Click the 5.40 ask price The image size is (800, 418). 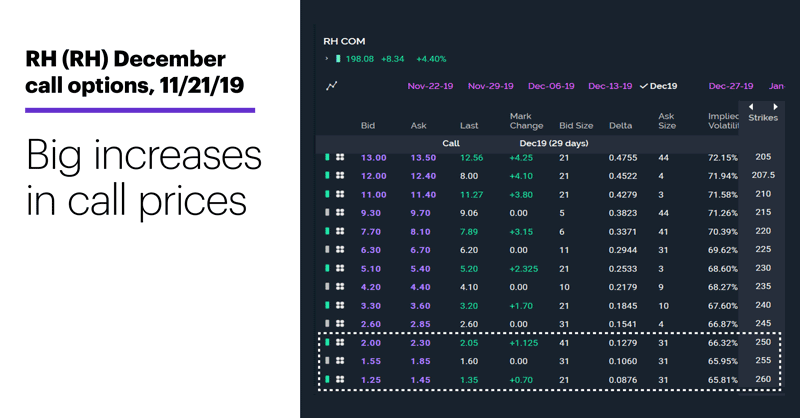coord(420,269)
